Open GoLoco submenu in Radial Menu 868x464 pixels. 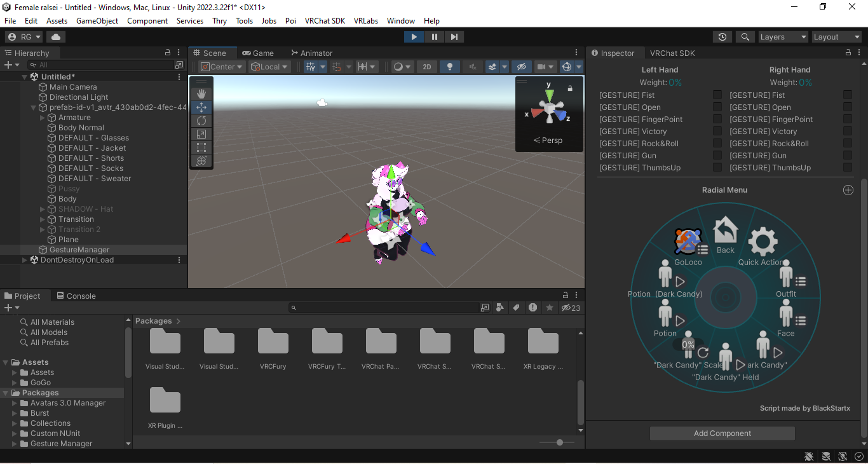point(689,243)
